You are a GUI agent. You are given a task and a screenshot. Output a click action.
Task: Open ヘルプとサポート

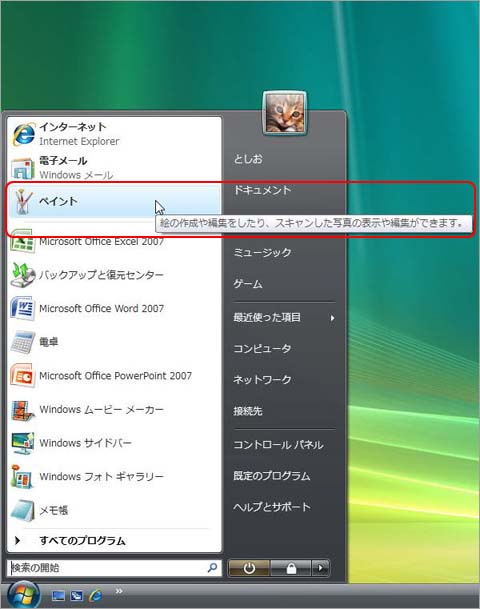[272, 507]
